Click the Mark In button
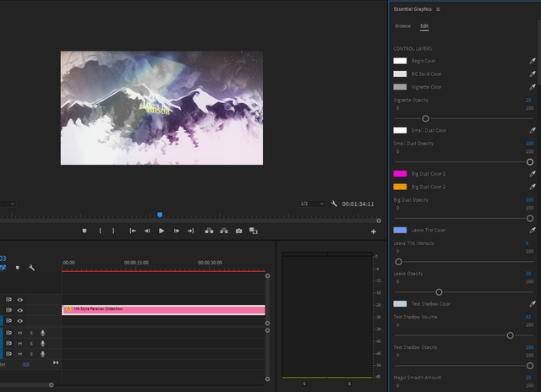The image size is (541, 392). coord(100,231)
